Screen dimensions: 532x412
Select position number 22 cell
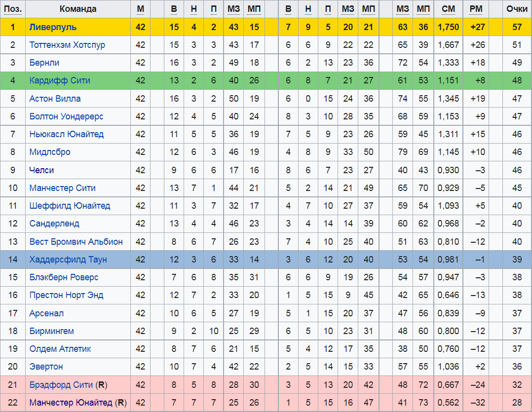(x=12, y=403)
